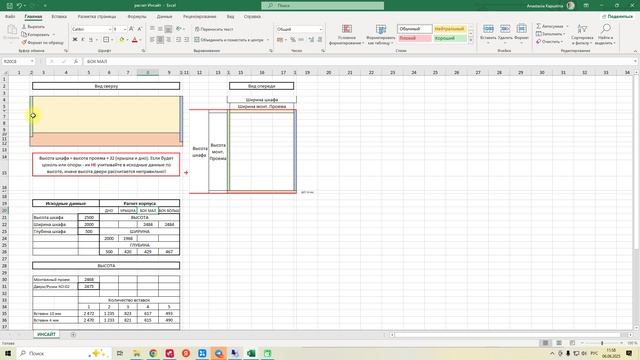Switch to the Formulas (Формулы) tab
640x360 pixels.
pos(137,17)
